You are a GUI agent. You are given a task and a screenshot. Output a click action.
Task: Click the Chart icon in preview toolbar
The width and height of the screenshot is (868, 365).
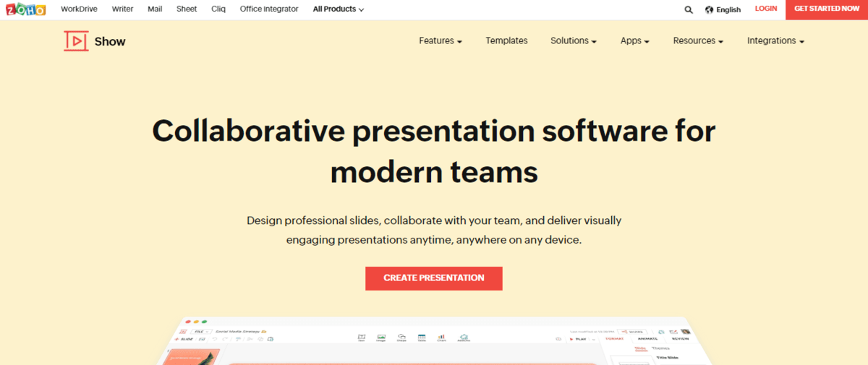pyautogui.click(x=441, y=338)
